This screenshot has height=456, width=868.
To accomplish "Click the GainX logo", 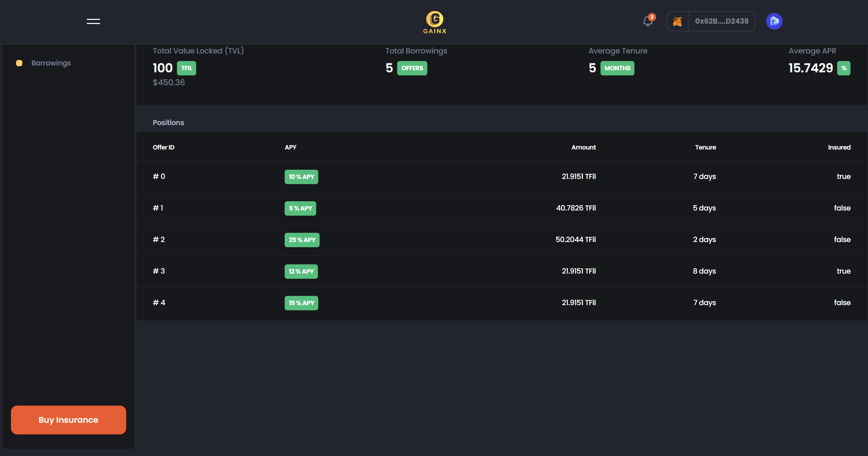I will coord(435,22).
